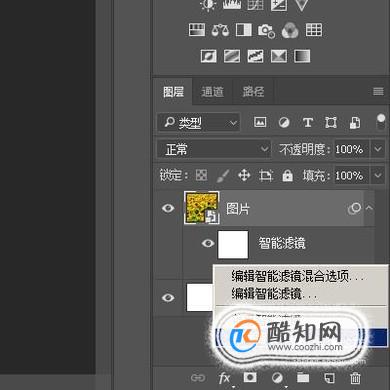Add a Color Lookup adjustment (grid icon)
This screenshot has height=390, width=390.
[x=314, y=30]
